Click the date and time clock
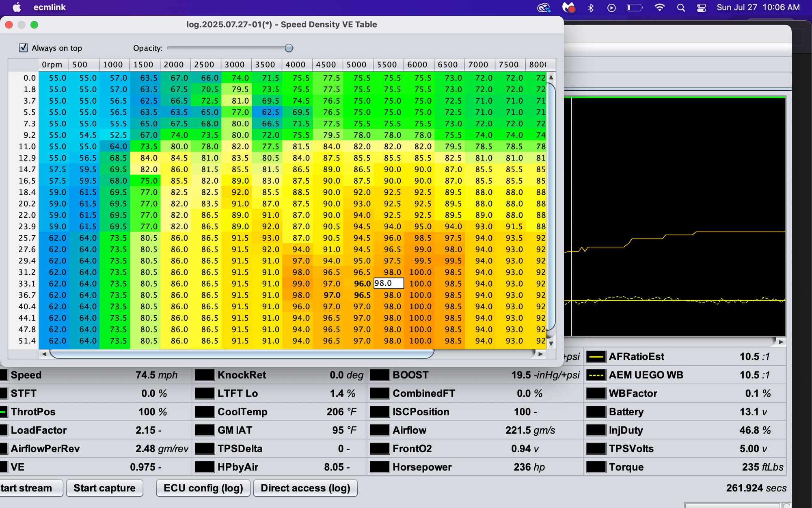The image size is (812, 508). (x=758, y=7)
